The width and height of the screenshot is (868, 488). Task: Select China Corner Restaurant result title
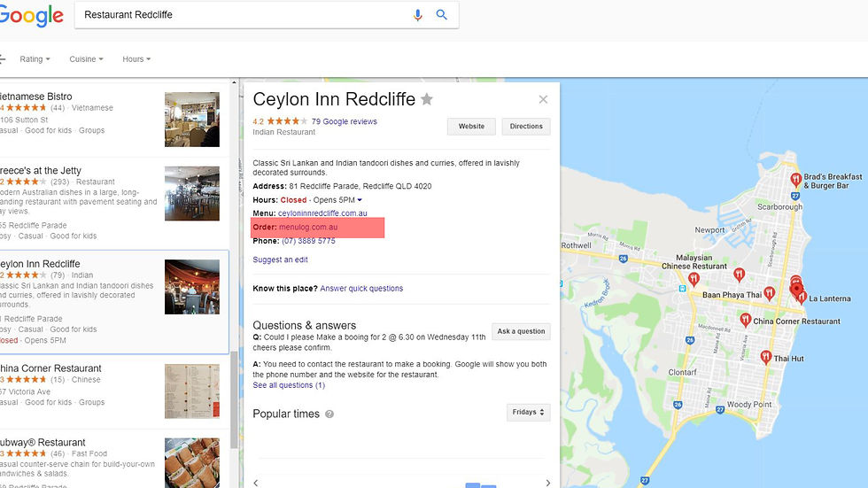click(x=50, y=368)
